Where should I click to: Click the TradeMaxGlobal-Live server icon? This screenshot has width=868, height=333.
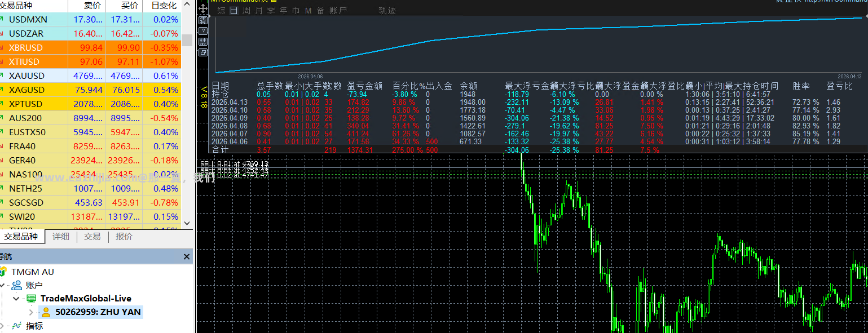(x=31, y=299)
